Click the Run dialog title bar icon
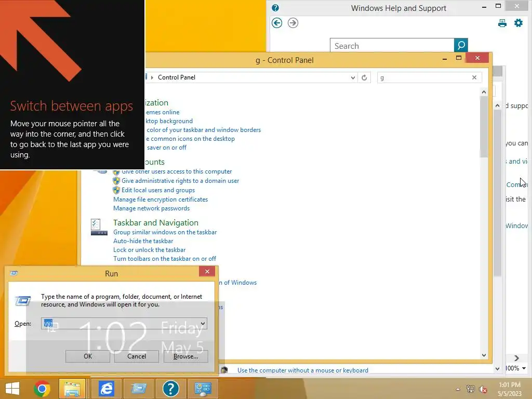 [x=14, y=273]
